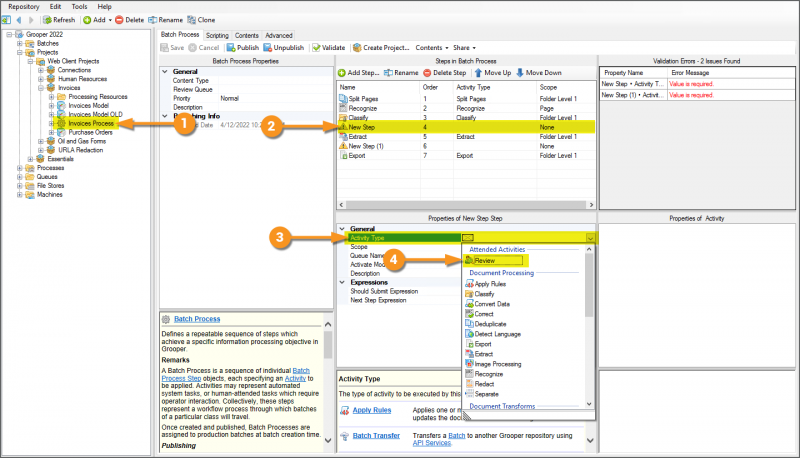Click the green Add icon

87,20
